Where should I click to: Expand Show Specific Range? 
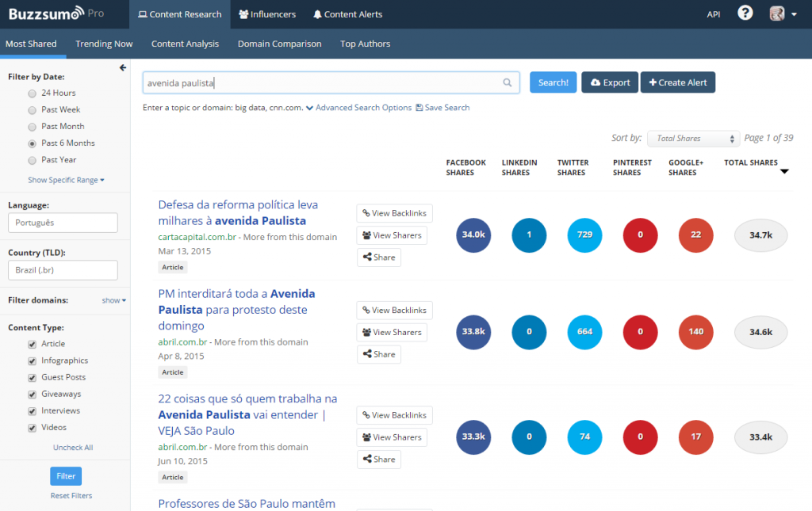click(x=66, y=181)
